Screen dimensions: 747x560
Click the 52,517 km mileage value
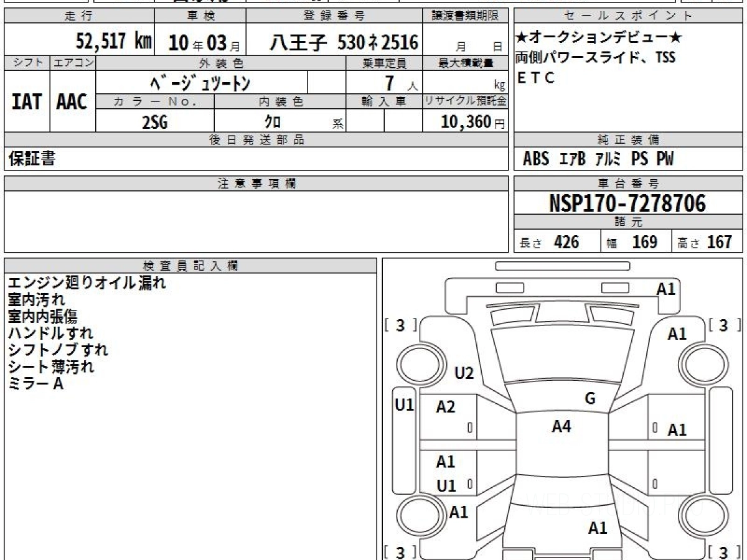pyautogui.click(x=114, y=42)
